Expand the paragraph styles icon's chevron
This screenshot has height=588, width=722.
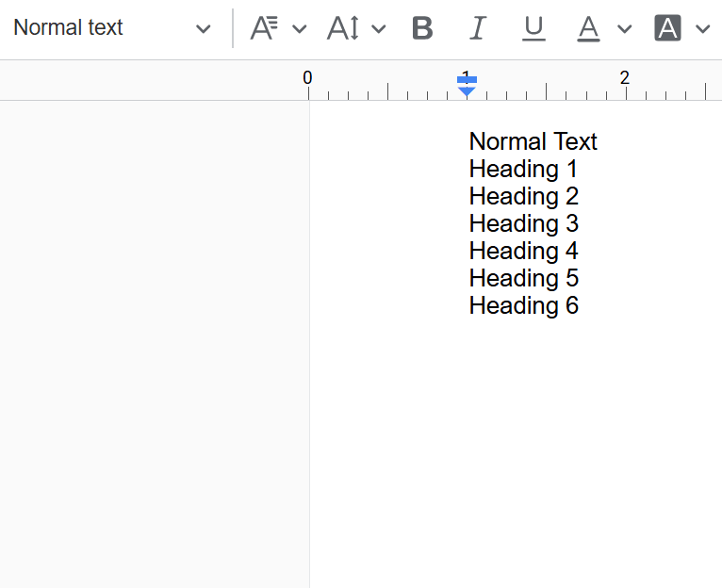click(300, 29)
